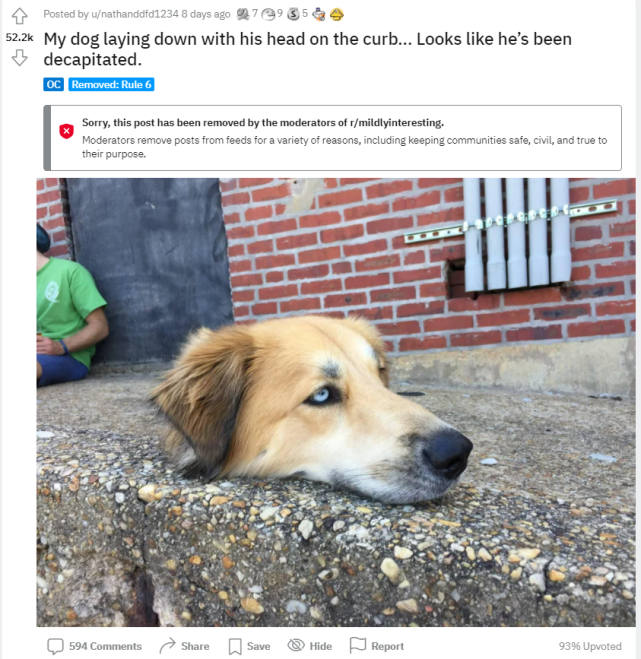Click the first award icon showing 7

pos(243,14)
